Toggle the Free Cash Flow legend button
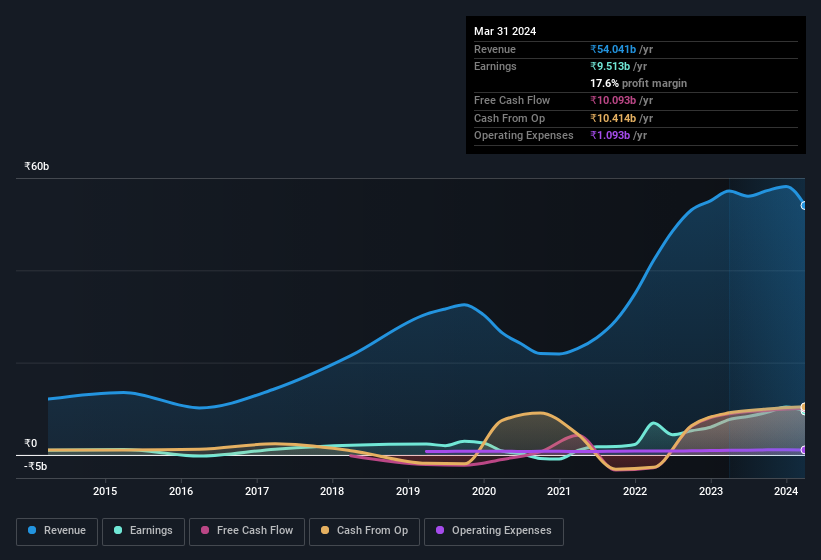Screen dimensions: 821x560 point(247,531)
